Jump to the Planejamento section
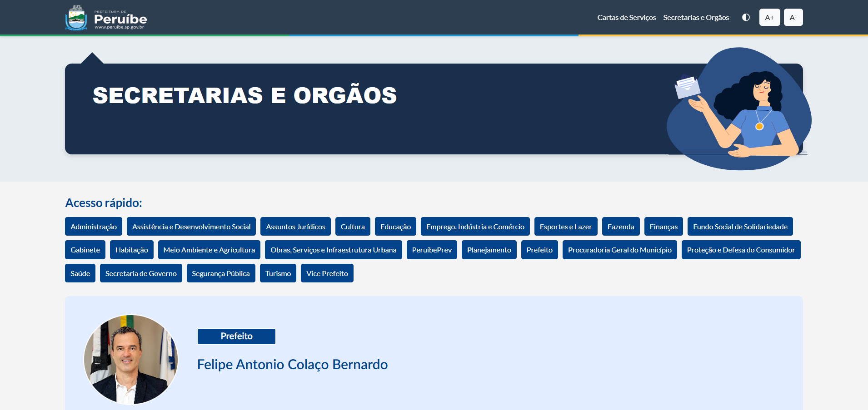Viewport: 868px width, 410px height. click(x=489, y=250)
